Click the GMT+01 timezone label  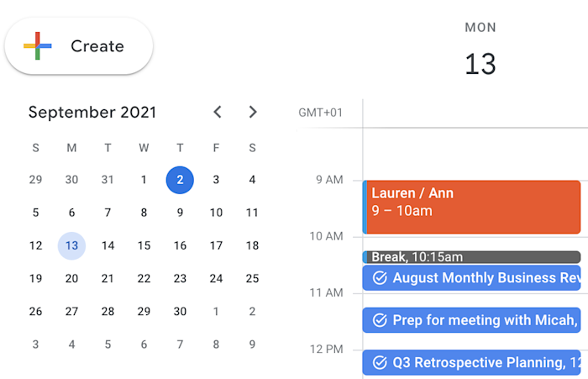pyautogui.click(x=321, y=113)
